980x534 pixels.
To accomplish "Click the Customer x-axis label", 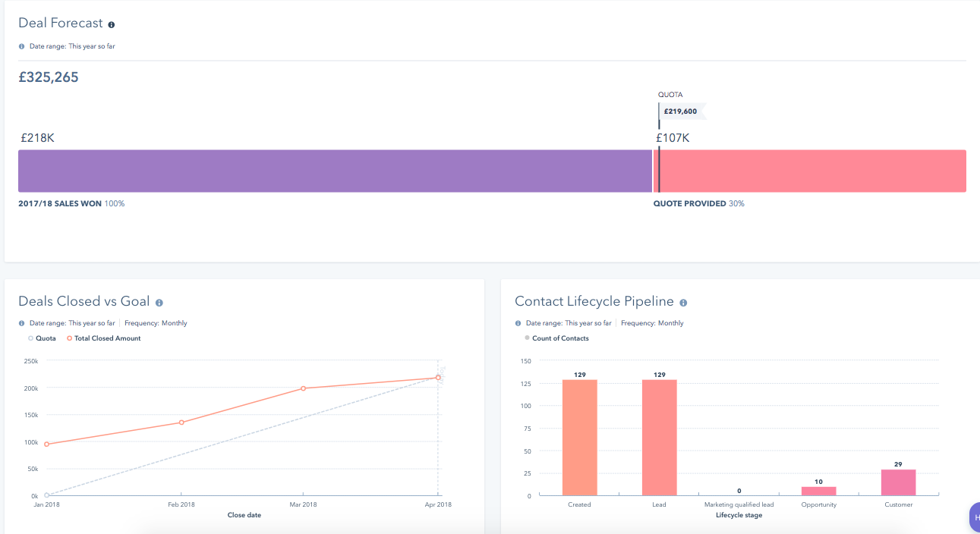I will coord(899,504).
